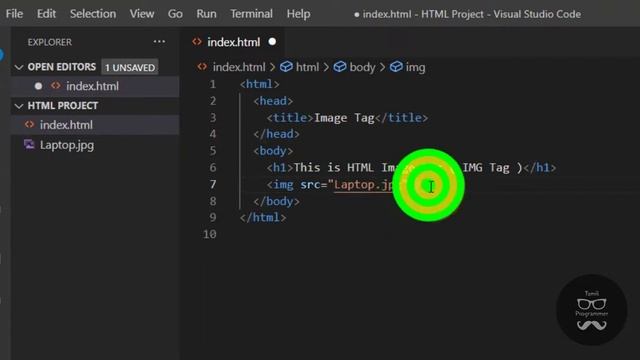Open the Run menu
This screenshot has width=640, height=360.
(206, 14)
